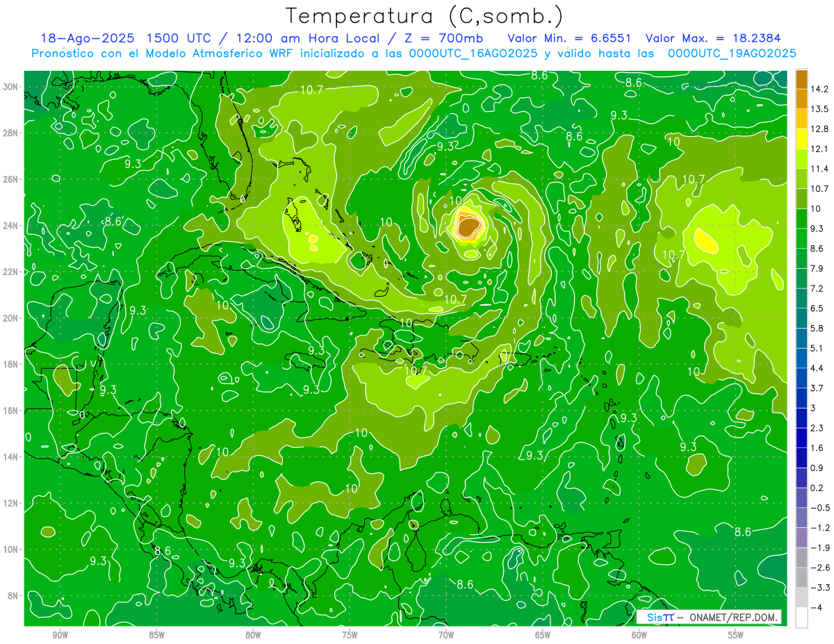Click the dark blue swatch between 1.6 and 2.3
The height and width of the screenshot is (644, 834).
tap(801, 438)
